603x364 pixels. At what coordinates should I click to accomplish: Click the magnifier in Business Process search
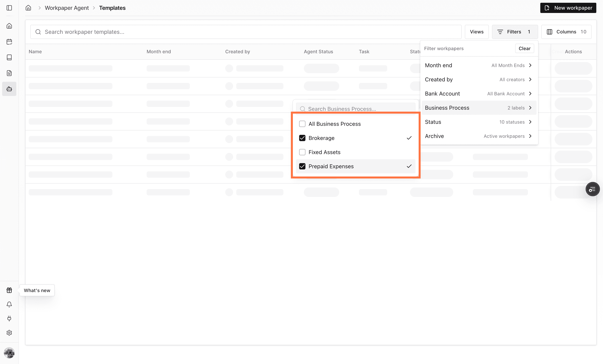303,109
